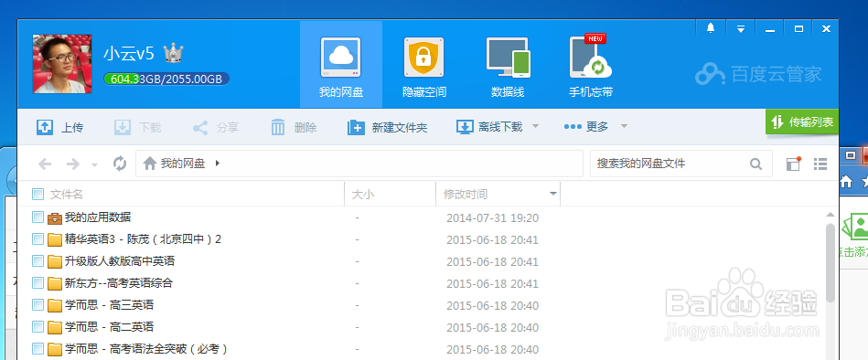This screenshot has width=868, height=360.
Task: Select the 学而思 - 高三英语 name
Action: point(109,305)
